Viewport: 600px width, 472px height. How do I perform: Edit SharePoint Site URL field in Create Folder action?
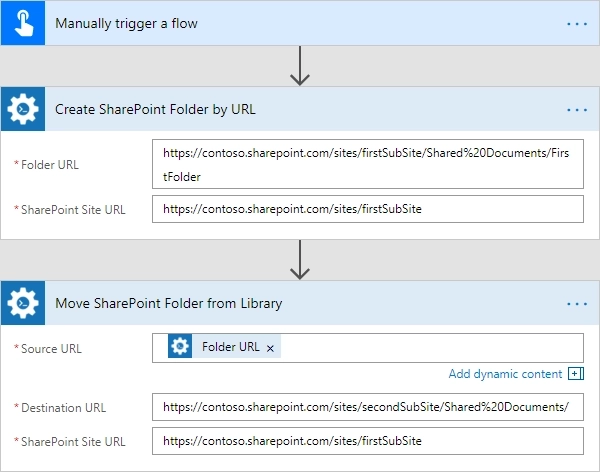tap(368, 209)
